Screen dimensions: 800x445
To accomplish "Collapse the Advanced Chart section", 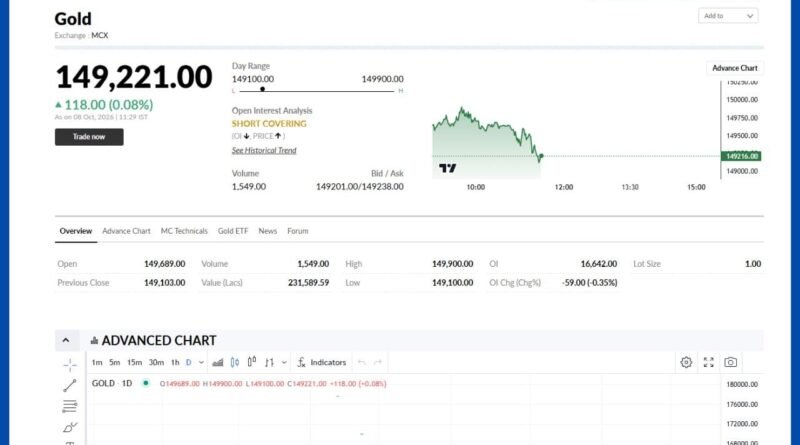I will coord(66,340).
